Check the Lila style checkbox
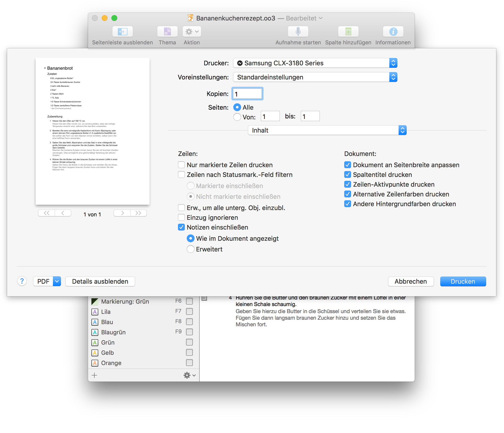This screenshot has height=433, width=504. (189, 311)
